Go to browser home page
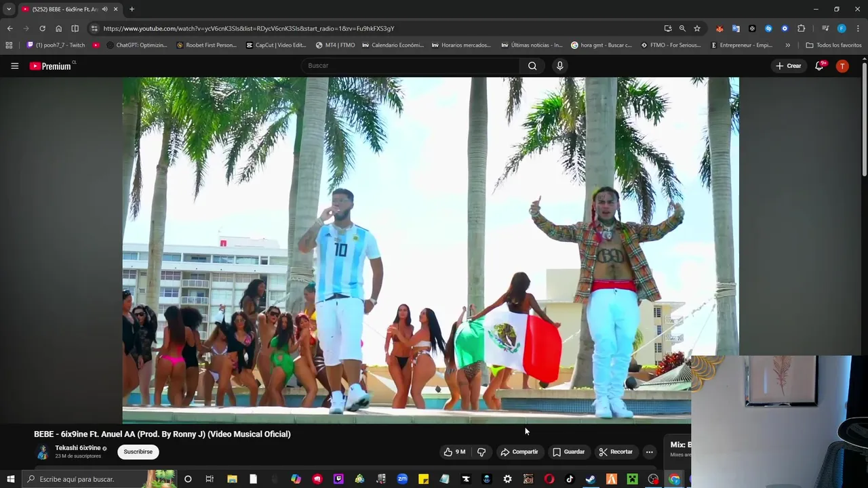868x488 pixels. pyautogui.click(x=58, y=28)
